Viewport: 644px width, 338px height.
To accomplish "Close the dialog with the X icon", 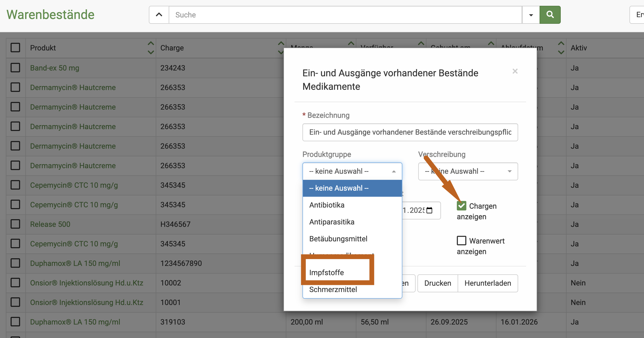I will [515, 71].
